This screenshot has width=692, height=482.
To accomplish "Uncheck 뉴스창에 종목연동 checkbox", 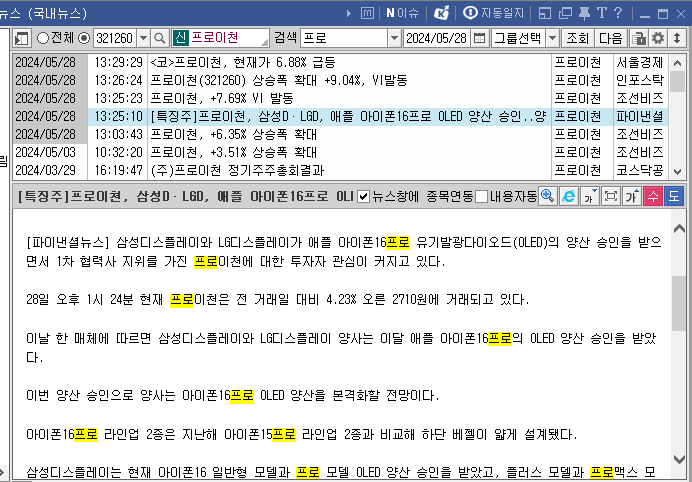I will 363,196.
